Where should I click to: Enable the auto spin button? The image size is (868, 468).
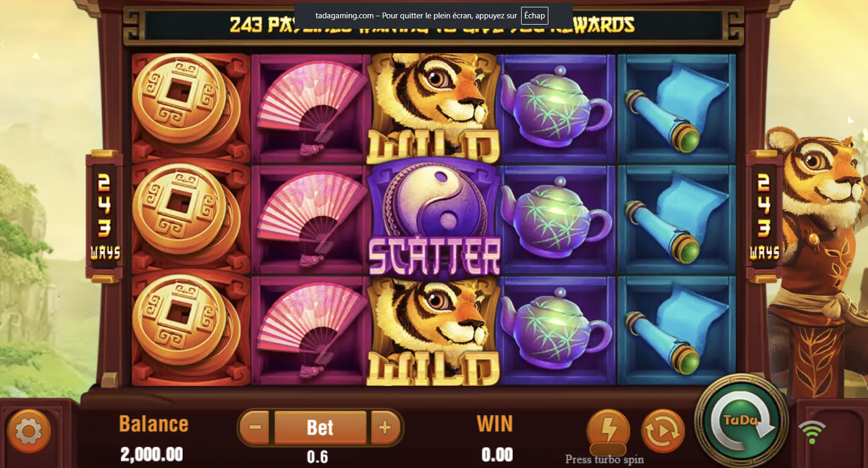point(663,431)
